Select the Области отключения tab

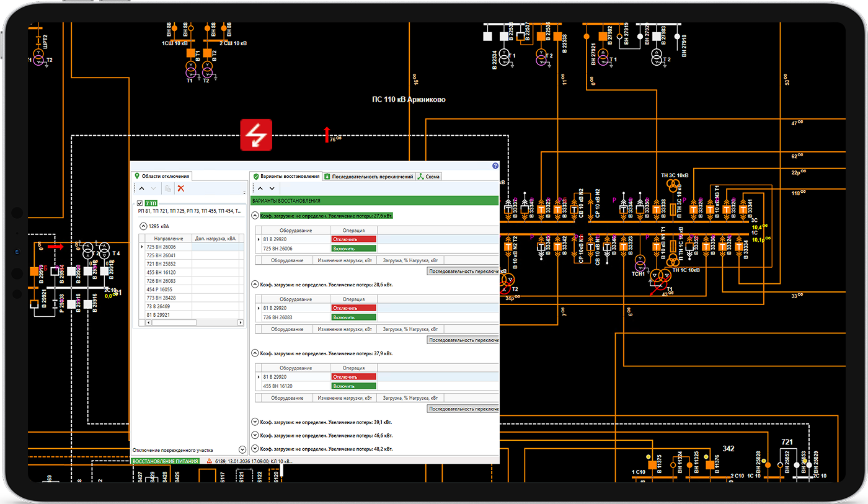pos(162,177)
